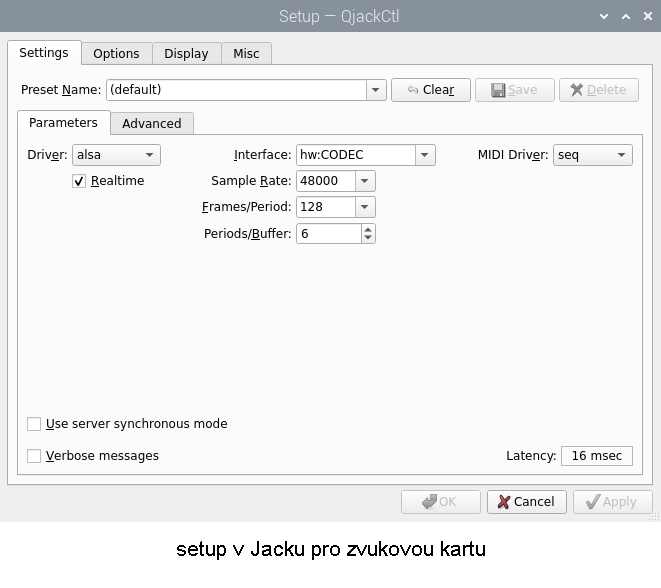Maximize the Setup window with up chevron

[x=626, y=16]
